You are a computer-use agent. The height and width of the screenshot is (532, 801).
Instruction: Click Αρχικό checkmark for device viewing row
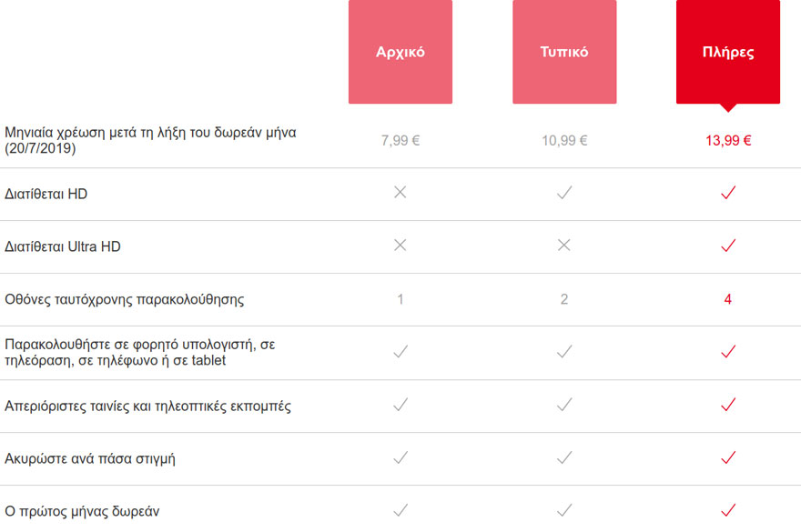400,352
